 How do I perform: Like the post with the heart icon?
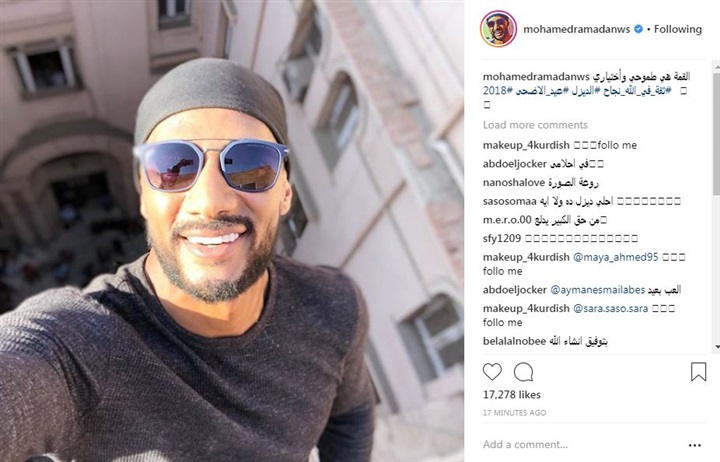tap(492, 372)
